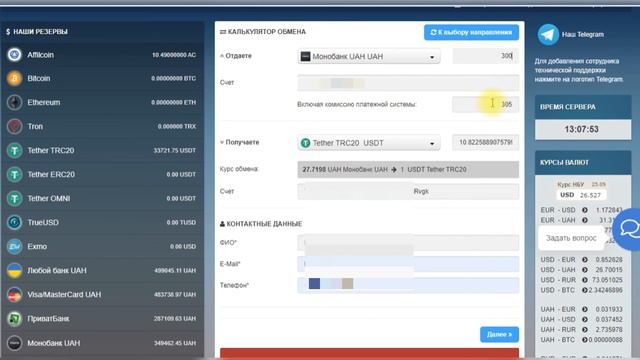
Task: Click the TrueUSD reserve label
Action: click(43, 222)
